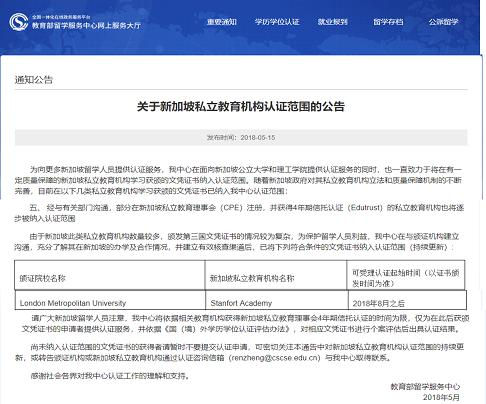Click the signature 教育部留学服务中心

pos(425,387)
